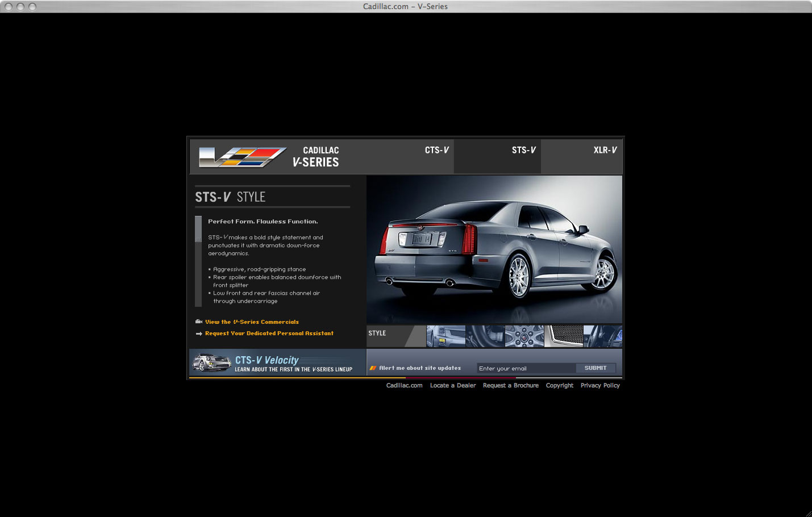
Task: Focus the Enter your email field
Action: pyautogui.click(x=526, y=368)
